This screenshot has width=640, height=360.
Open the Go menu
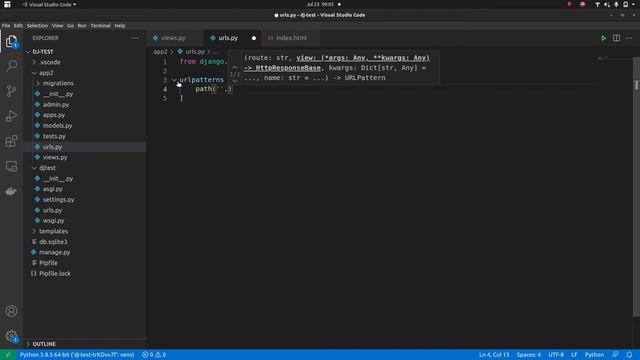[x=71, y=26]
